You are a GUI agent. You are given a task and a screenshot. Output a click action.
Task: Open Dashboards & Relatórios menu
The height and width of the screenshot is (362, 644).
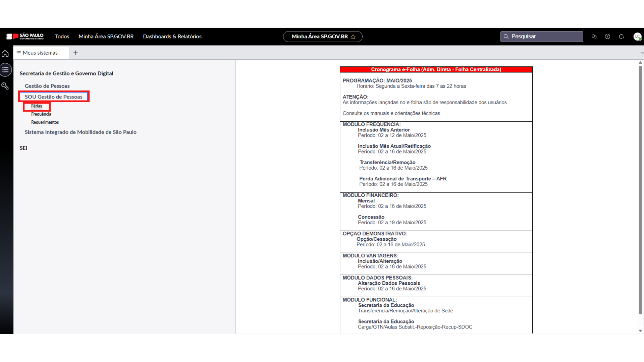[x=172, y=37]
